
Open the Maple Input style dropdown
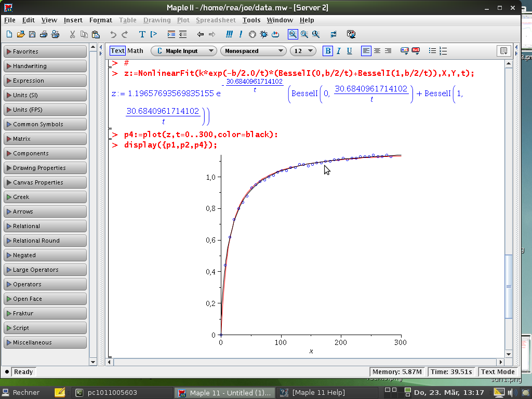coord(183,51)
